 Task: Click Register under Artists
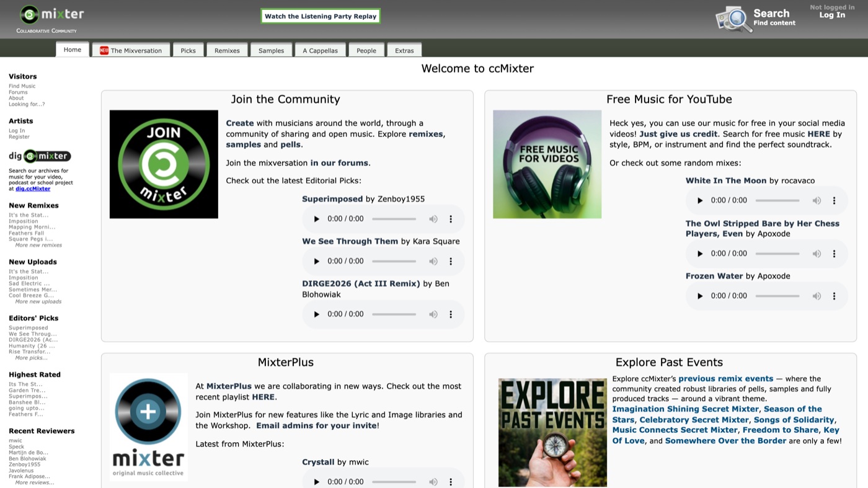19,137
